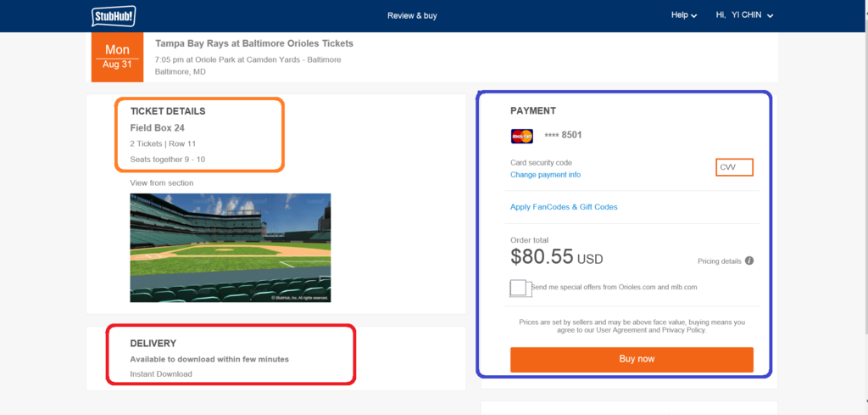Click the Oriole Park at Camden Yards venue line
This screenshot has height=415, width=868.
tap(248, 60)
